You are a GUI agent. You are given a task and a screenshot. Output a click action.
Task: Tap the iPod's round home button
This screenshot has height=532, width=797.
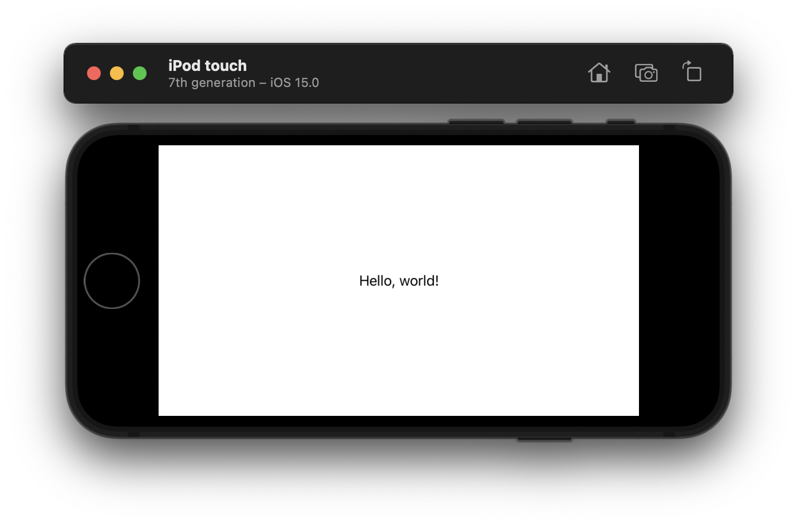pyautogui.click(x=112, y=281)
